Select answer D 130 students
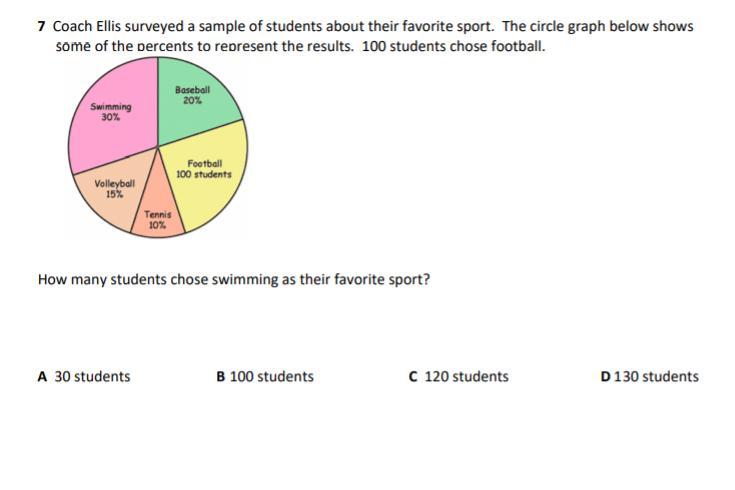Image resolution: width=735 pixels, height=490 pixels. click(x=650, y=377)
